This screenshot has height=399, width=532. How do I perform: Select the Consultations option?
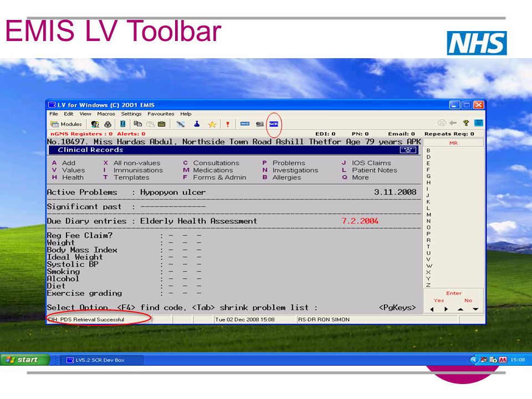click(x=211, y=163)
